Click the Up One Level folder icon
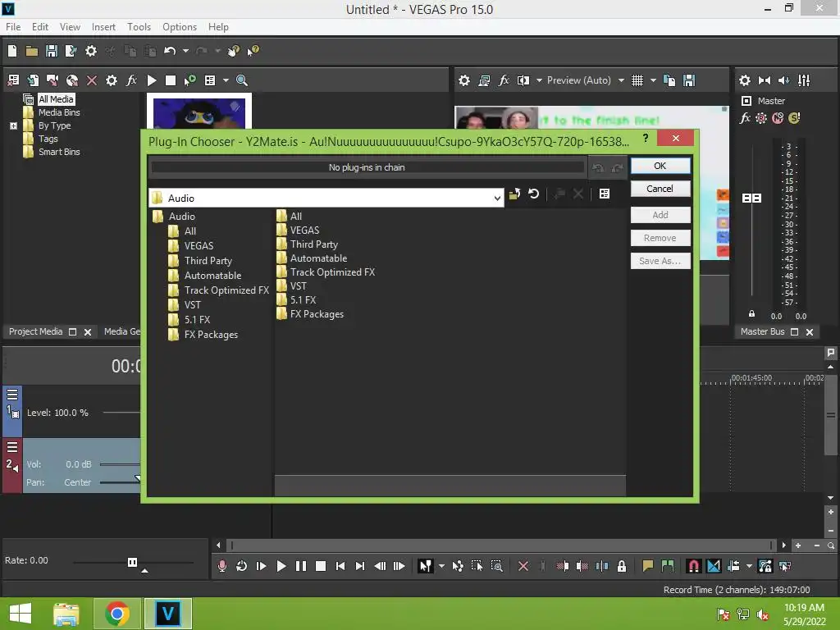 coord(515,194)
